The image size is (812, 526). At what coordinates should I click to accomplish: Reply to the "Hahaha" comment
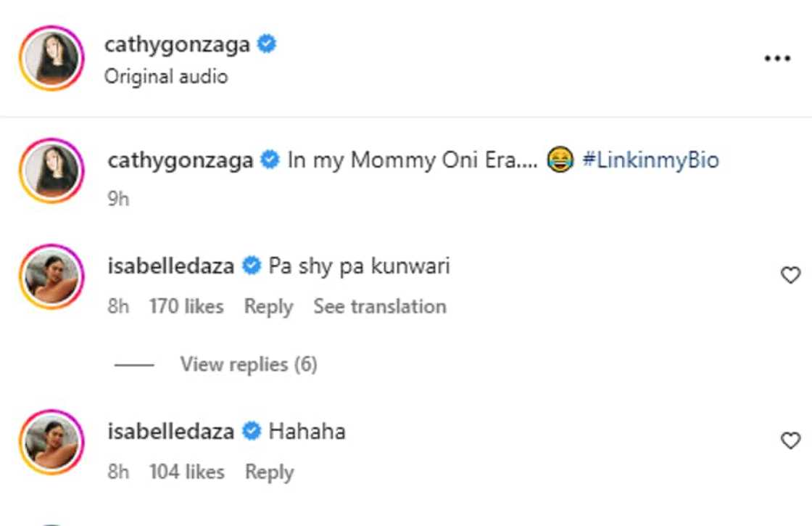[x=269, y=472]
